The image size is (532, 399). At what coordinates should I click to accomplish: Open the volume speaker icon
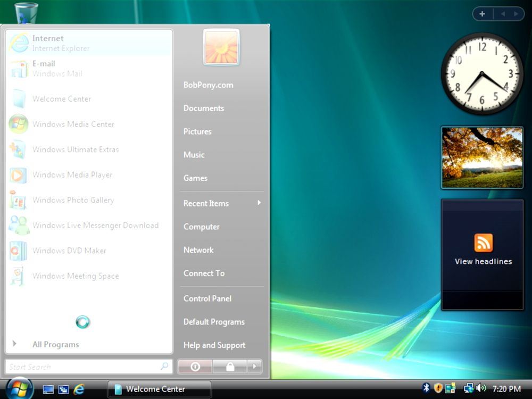(x=481, y=388)
